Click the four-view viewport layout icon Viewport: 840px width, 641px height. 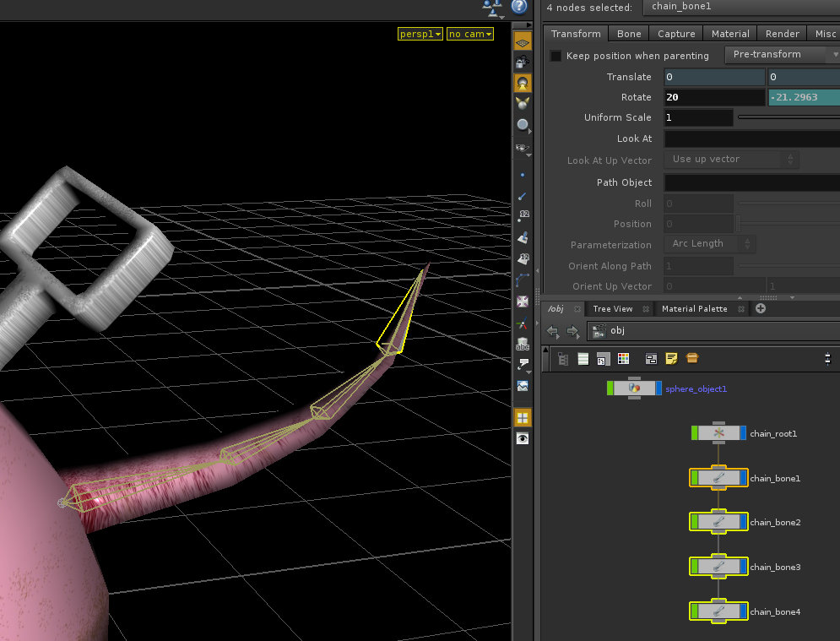[523, 417]
